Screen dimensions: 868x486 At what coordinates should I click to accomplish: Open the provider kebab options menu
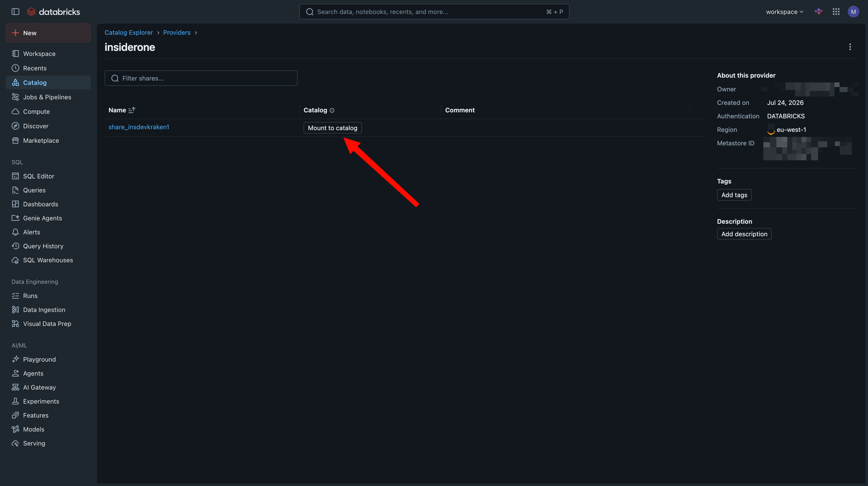coord(850,47)
